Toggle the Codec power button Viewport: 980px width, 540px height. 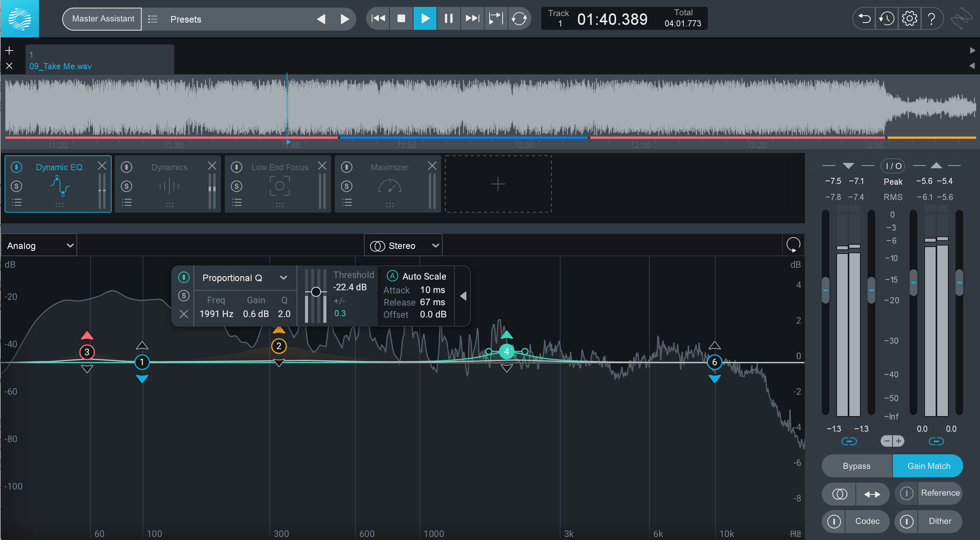[x=834, y=521]
